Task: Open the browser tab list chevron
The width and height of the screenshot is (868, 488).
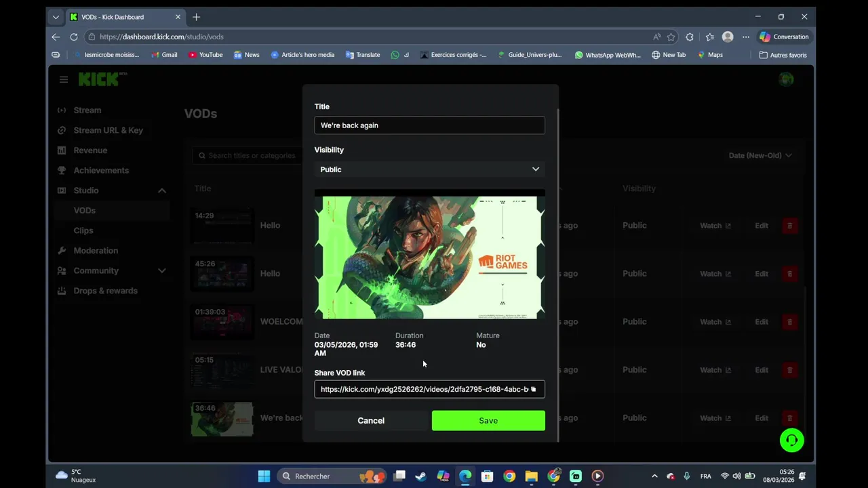Action: pyautogui.click(x=56, y=17)
